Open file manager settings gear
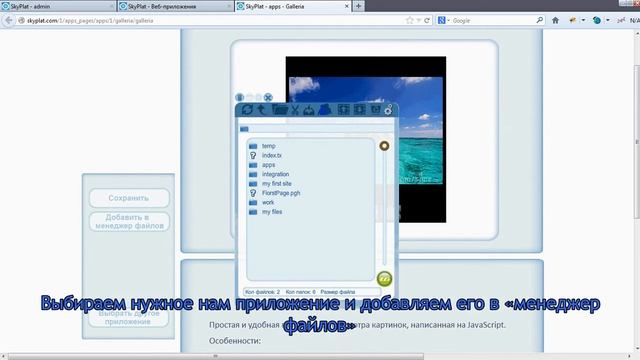Screen dimensions: 640x360 click(388, 109)
